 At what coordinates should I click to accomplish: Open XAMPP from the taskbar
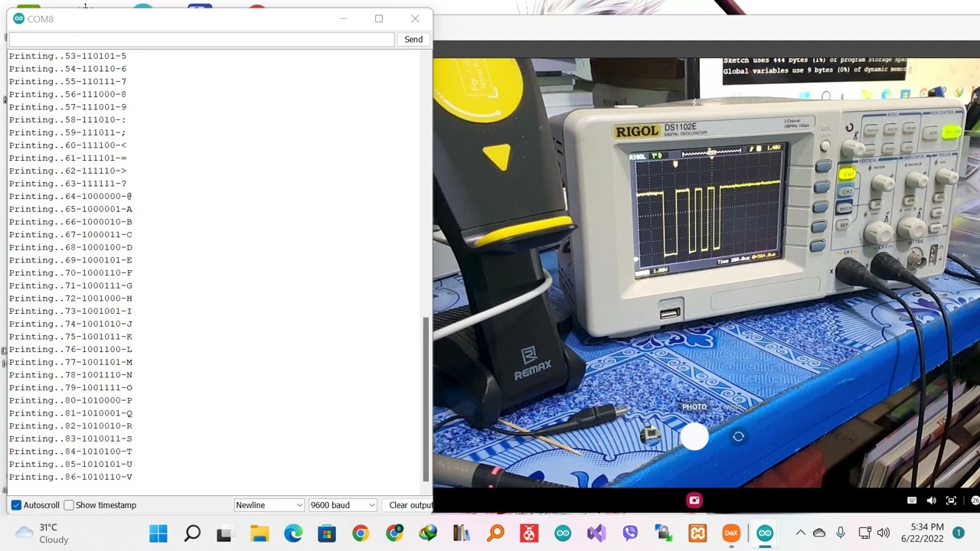(x=697, y=533)
